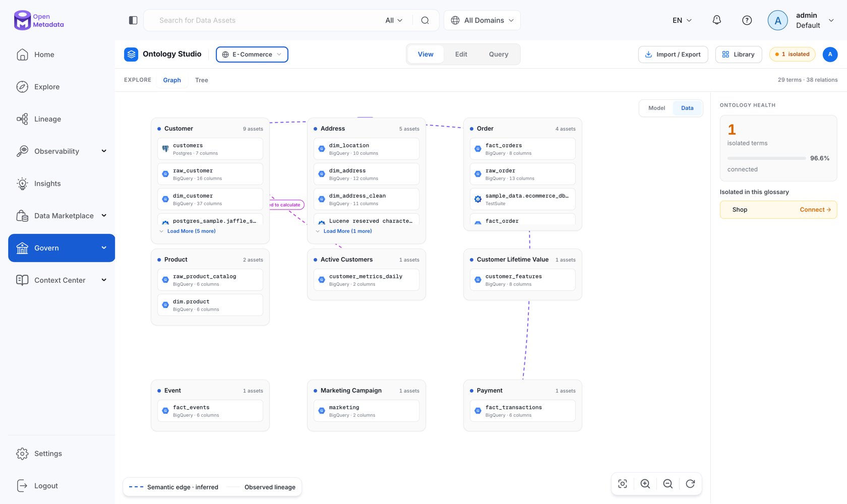Click the fact_events asset

tap(210, 411)
